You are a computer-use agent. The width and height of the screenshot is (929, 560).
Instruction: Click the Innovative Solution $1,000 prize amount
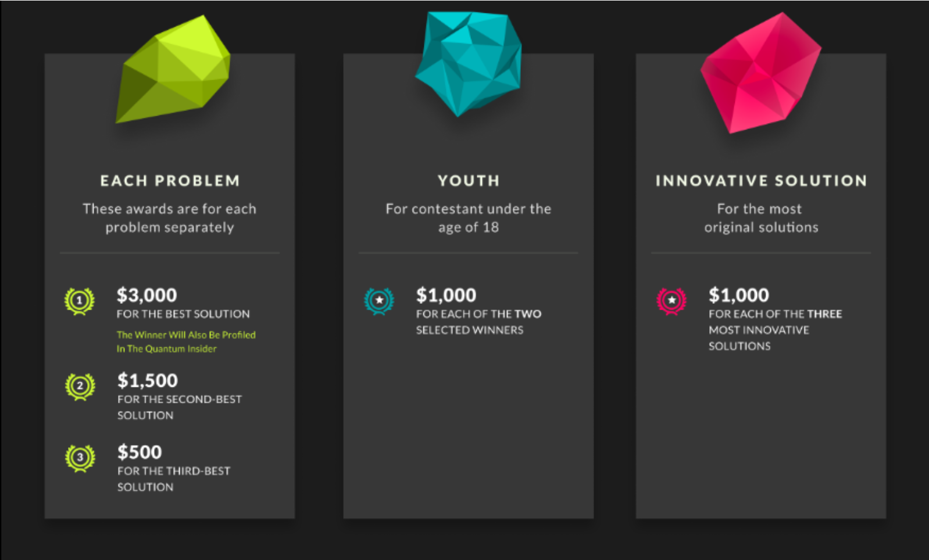(738, 295)
